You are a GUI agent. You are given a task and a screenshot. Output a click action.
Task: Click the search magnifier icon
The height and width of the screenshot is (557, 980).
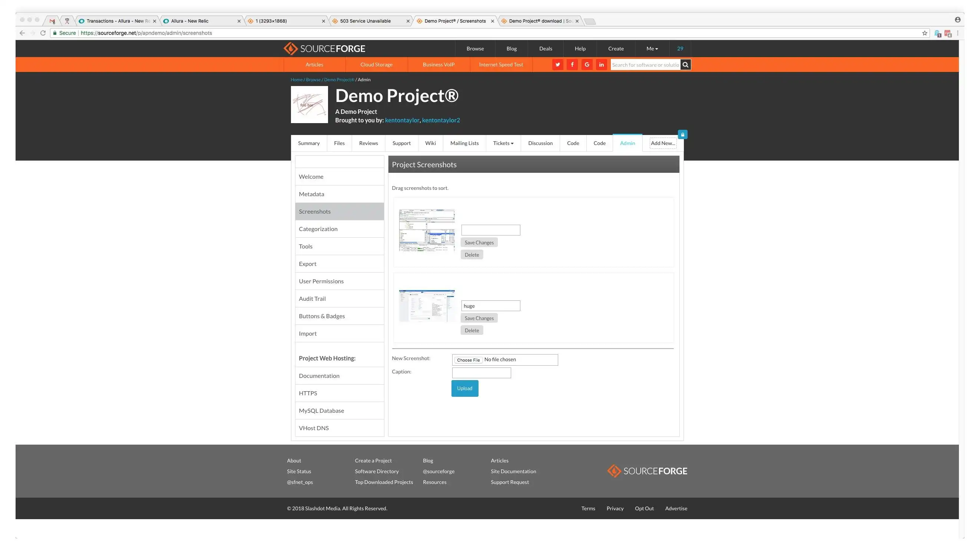click(685, 65)
